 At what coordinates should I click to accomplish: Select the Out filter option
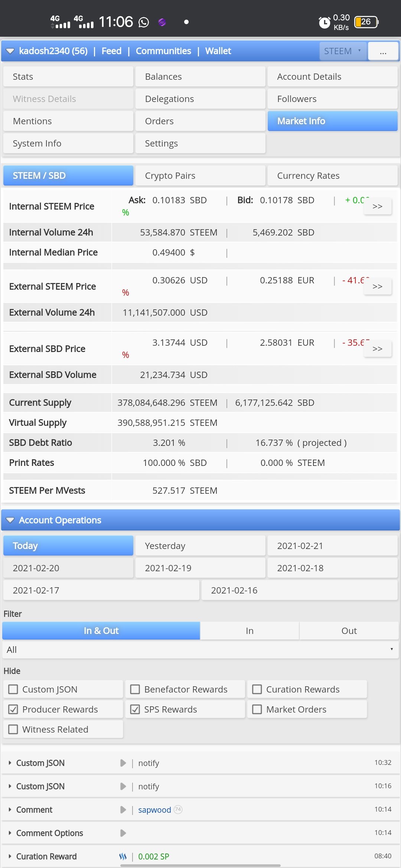pos(349,631)
